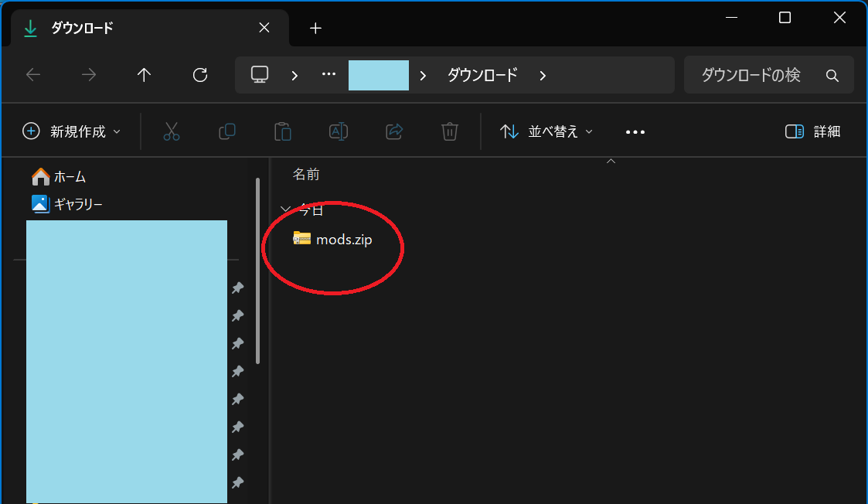The image size is (868, 504).
Task: Expand chevron before ダウンロード breadcrumb
Action: coord(423,75)
